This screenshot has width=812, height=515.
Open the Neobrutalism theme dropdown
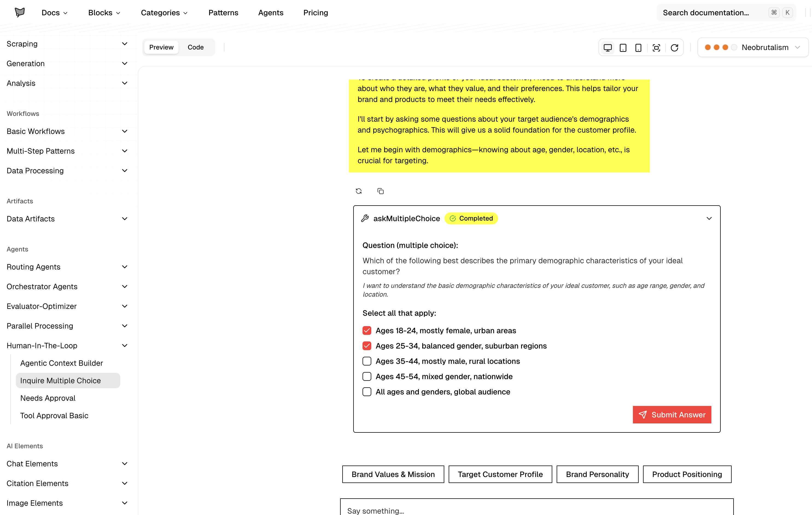753,48
